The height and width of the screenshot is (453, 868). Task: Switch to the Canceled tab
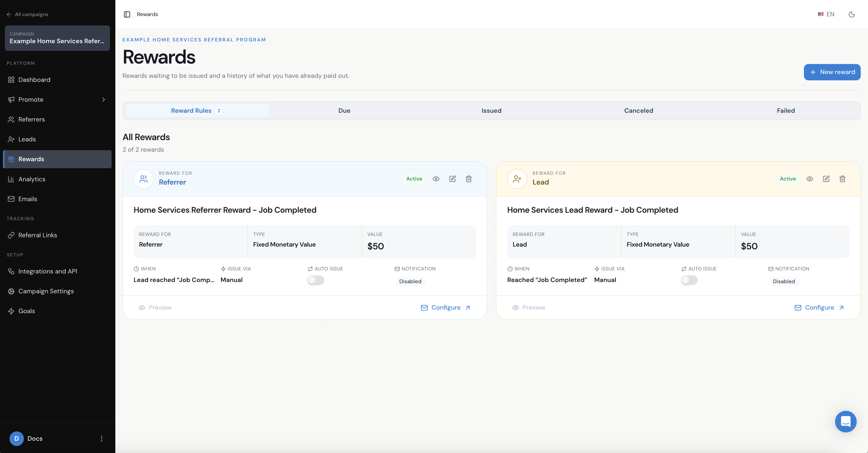point(639,111)
